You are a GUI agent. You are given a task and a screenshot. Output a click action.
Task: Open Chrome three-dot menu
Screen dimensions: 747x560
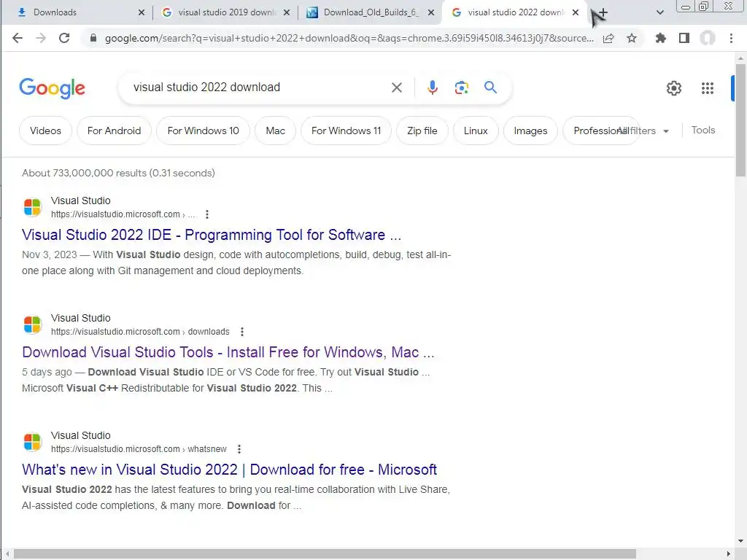[731, 38]
